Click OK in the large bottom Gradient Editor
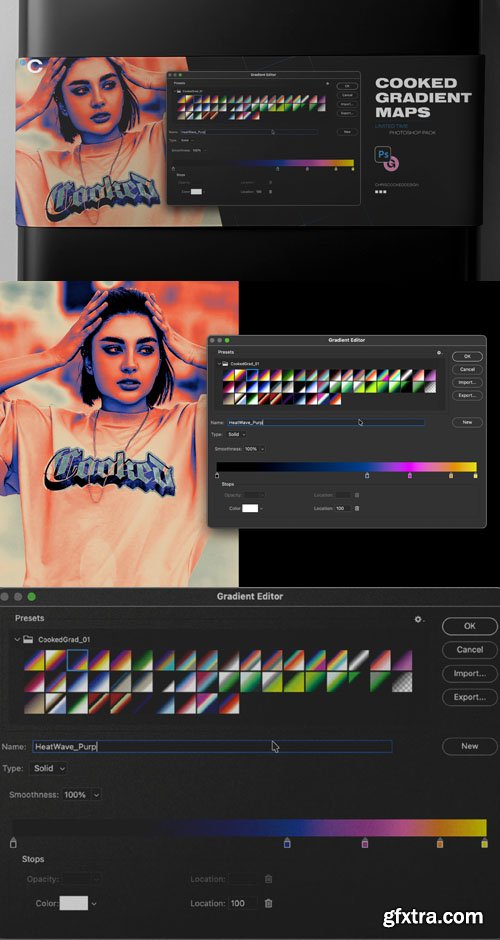The image size is (500, 940). click(x=470, y=626)
